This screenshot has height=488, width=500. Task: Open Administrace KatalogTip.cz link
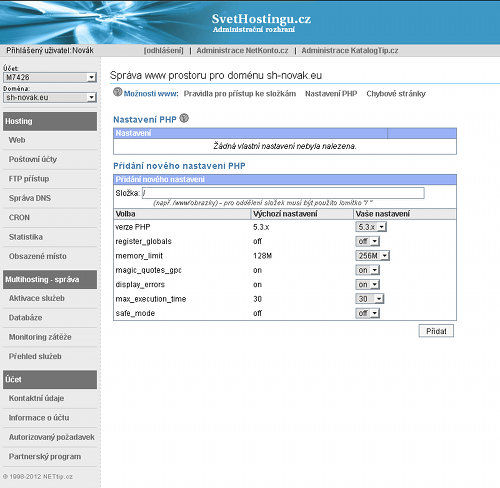pos(350,51)
